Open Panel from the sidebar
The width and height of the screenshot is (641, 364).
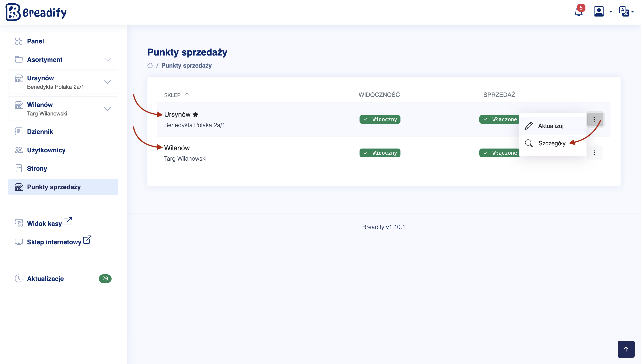35,41
